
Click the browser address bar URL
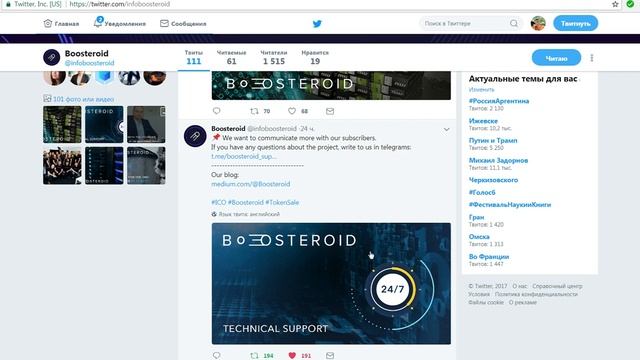(x=120, y=4)
